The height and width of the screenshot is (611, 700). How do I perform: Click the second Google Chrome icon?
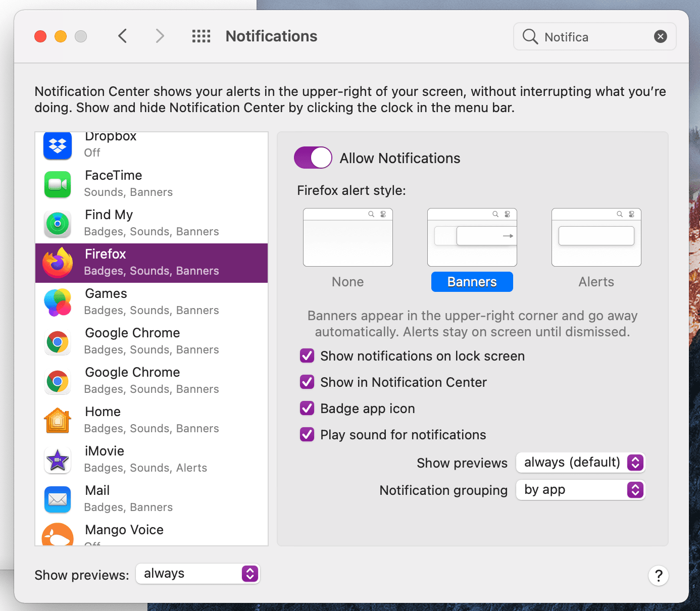coord(58,381)
